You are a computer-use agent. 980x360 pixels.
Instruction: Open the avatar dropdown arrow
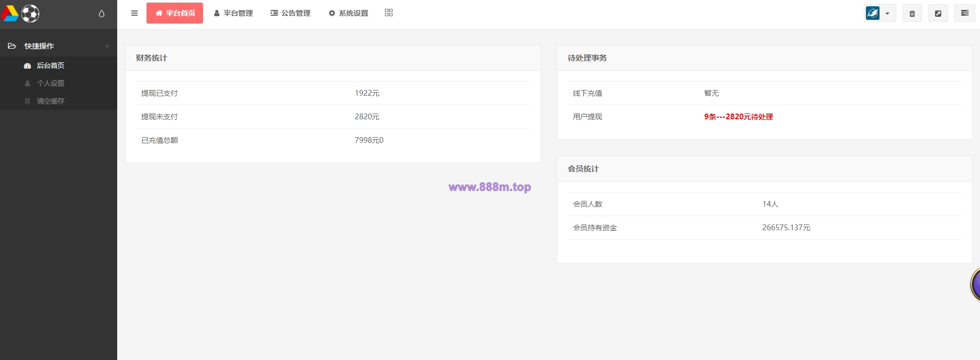[x=887, y=14]
